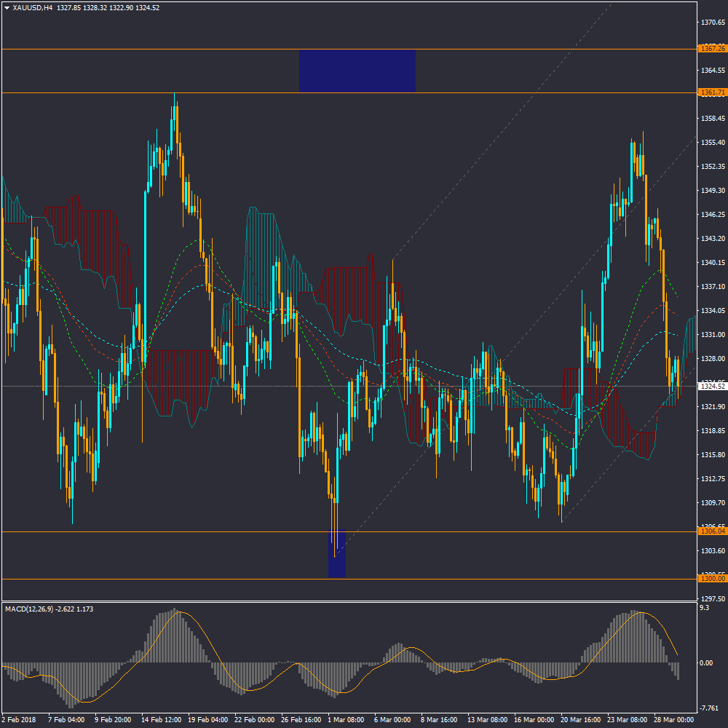The width and height of the screenshot is (728, 728).
Task: Click the 0.00 zero level on MACD scale
Action: pos(706,662)
